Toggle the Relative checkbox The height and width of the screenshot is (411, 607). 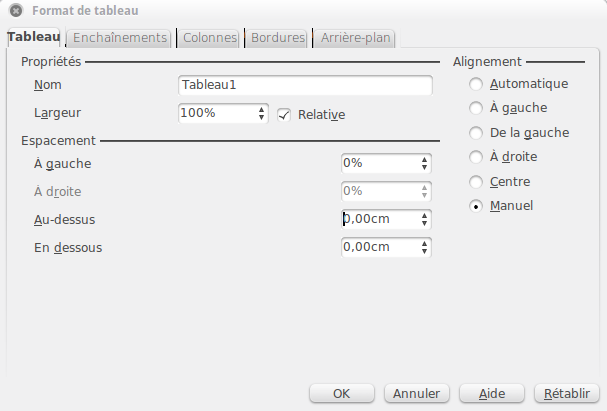[x=284, y=115]
